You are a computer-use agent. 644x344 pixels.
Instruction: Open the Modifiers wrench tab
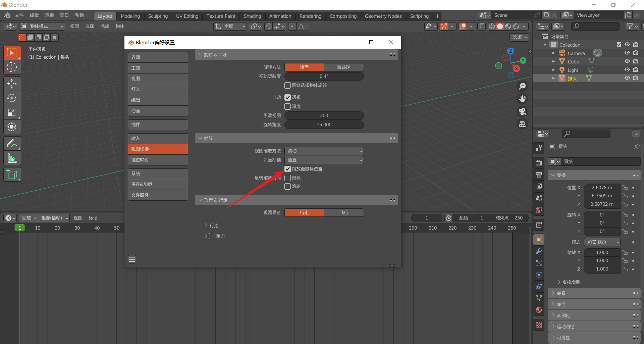539,251
